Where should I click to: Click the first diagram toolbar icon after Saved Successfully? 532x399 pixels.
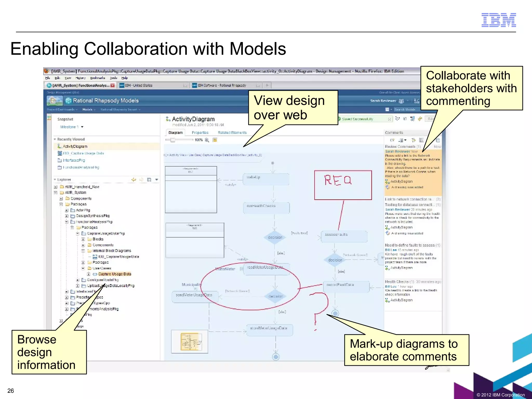click(x=397, y=119)
